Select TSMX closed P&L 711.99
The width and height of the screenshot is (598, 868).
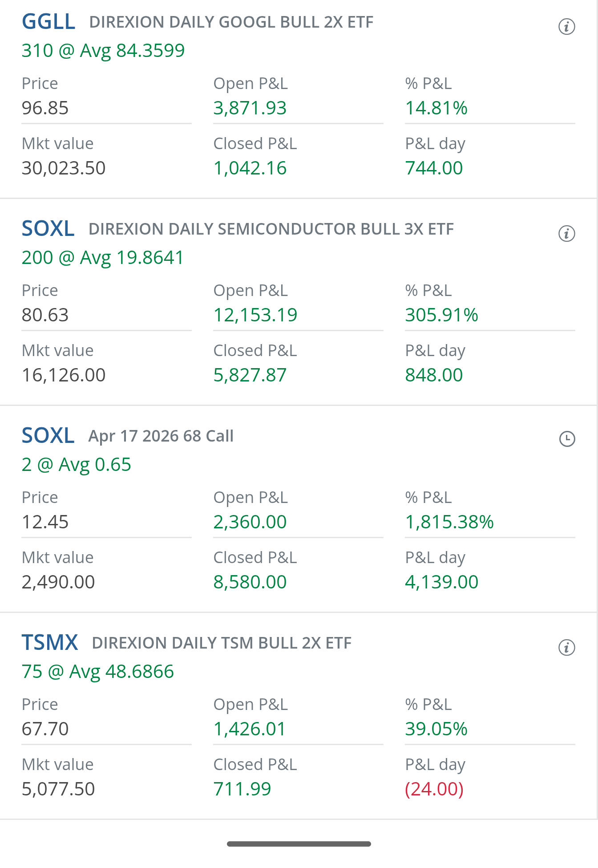click(242, 789)
